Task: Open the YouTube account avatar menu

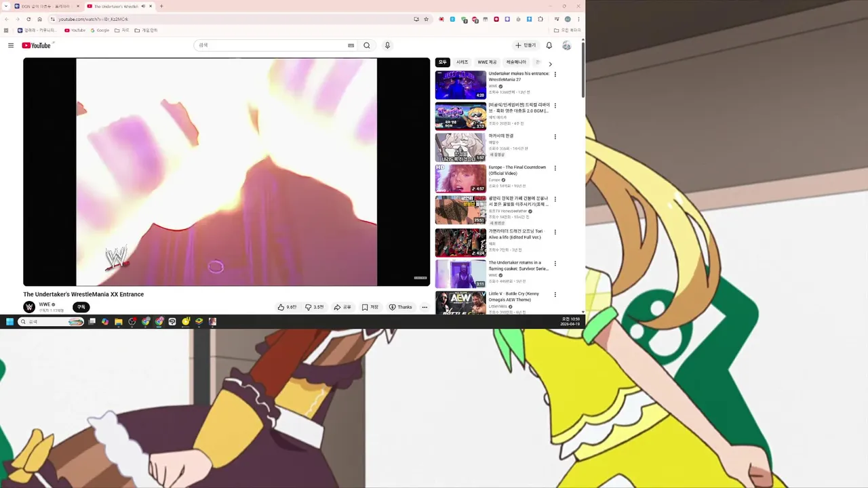Action: [x=566, y=45]
